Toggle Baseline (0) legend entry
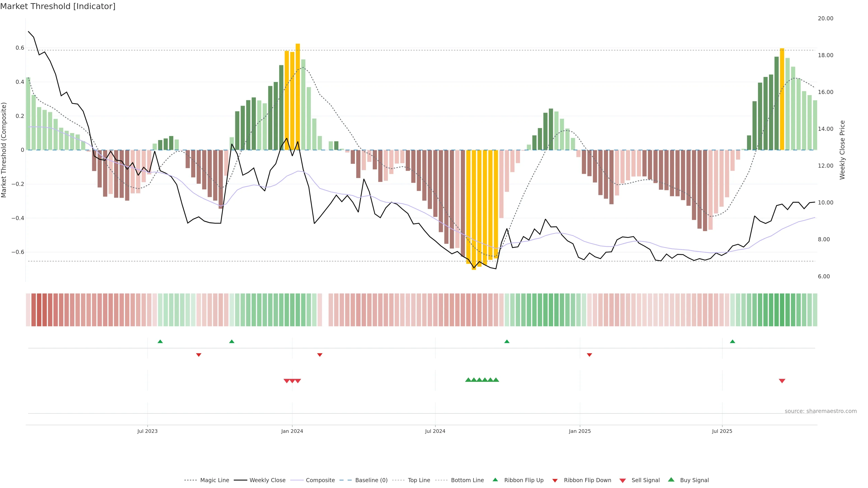 tap(371, 480)
